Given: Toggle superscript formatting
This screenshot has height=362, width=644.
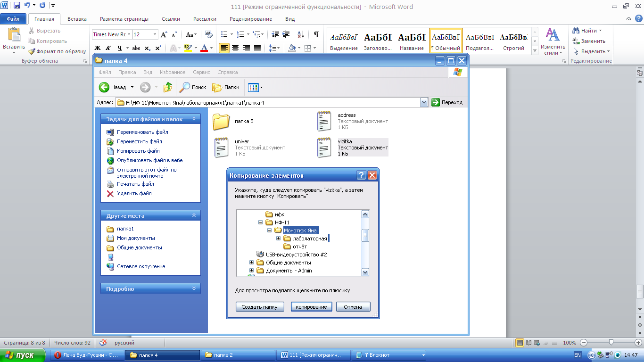Looking at the screenshot, I should 158,48.
